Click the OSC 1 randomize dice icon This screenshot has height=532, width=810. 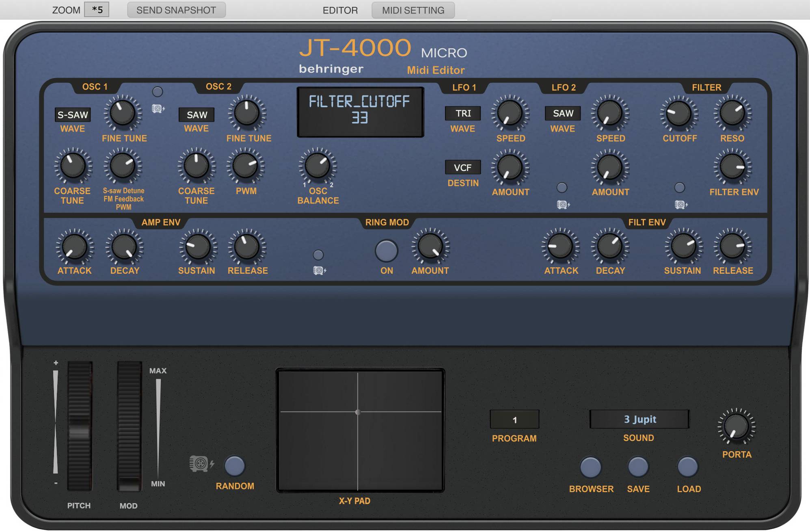coord(158,108)
